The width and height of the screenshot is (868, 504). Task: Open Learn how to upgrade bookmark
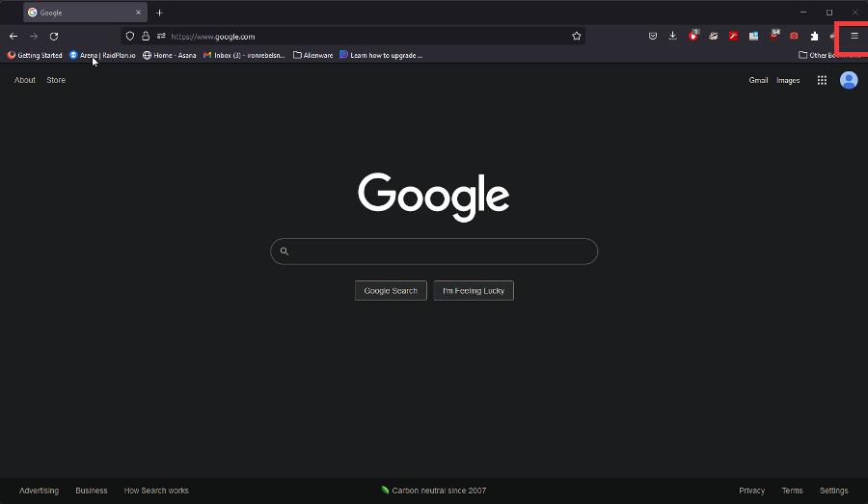(381, 55)
